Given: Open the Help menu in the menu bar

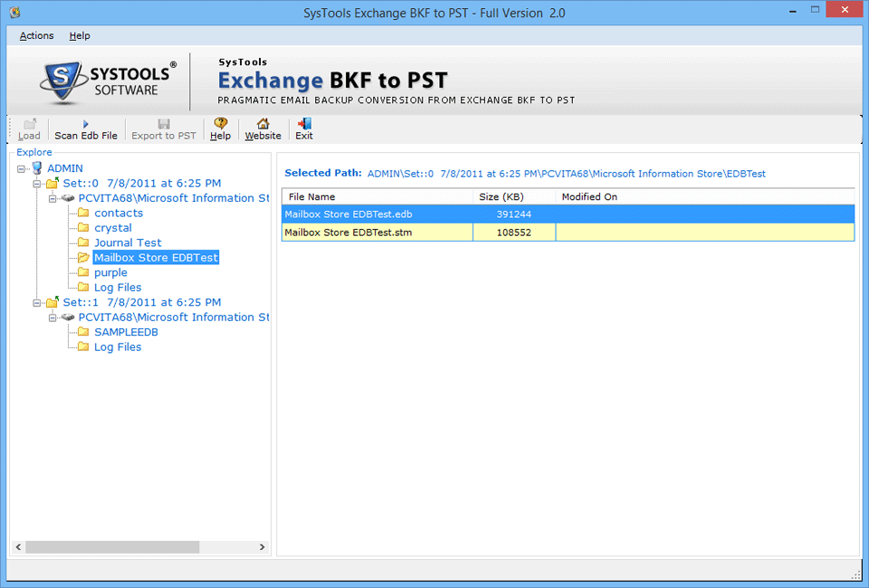Looking at the screenshot, I should [80, 35].
